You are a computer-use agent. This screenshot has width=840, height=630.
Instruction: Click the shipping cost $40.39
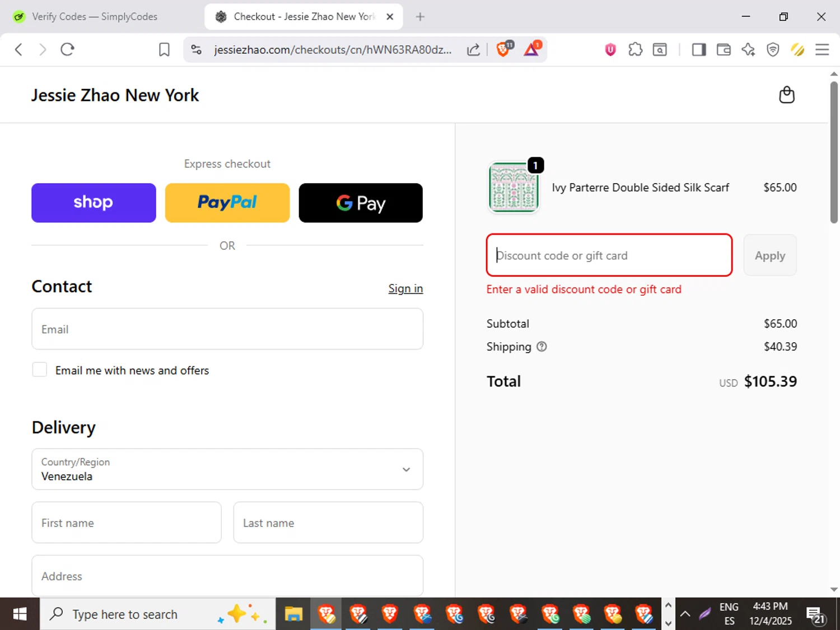pos(781,347)
